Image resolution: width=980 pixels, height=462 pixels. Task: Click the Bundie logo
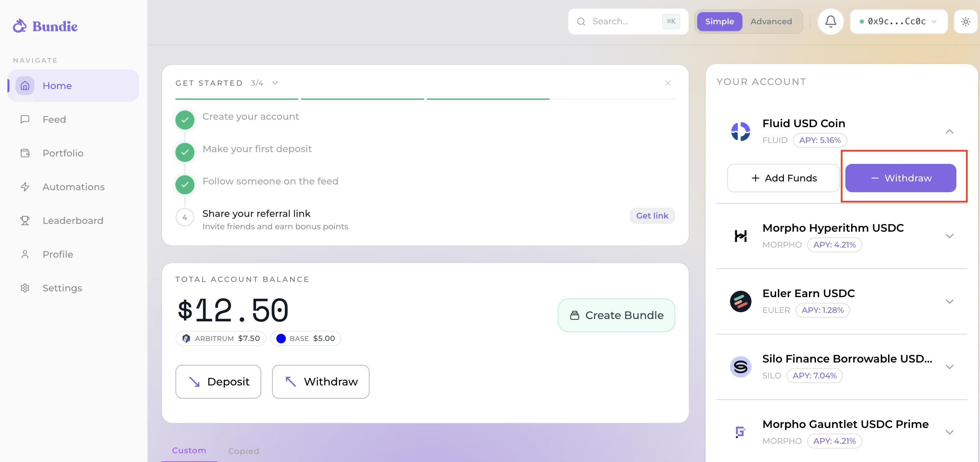45,26
